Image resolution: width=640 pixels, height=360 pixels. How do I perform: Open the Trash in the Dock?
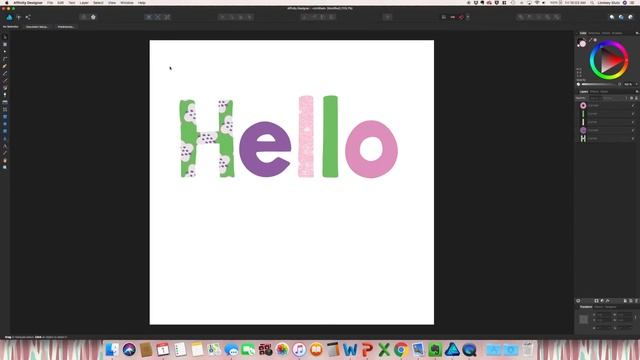click(x=528, y=350)
